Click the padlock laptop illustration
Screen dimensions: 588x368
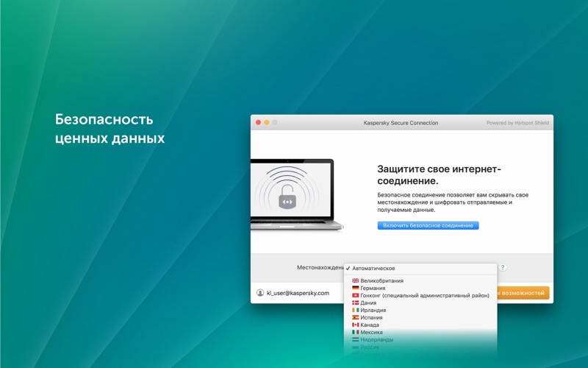click(x=296, y=194)
